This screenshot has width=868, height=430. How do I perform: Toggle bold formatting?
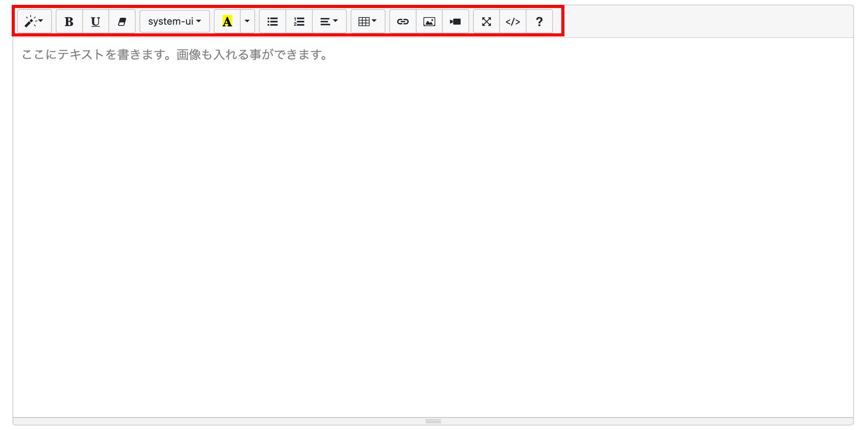pos(69,22)
